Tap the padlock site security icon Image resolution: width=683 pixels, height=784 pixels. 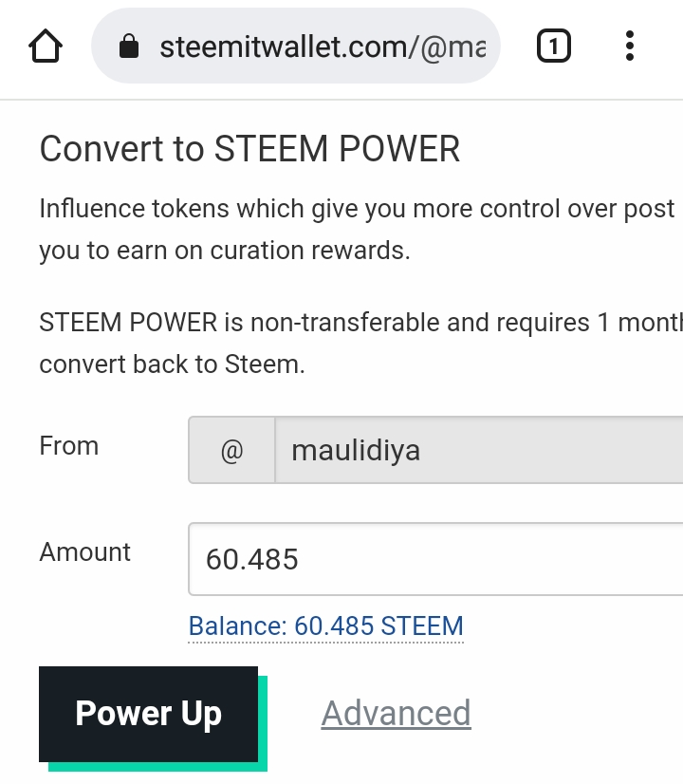(129, 46)
